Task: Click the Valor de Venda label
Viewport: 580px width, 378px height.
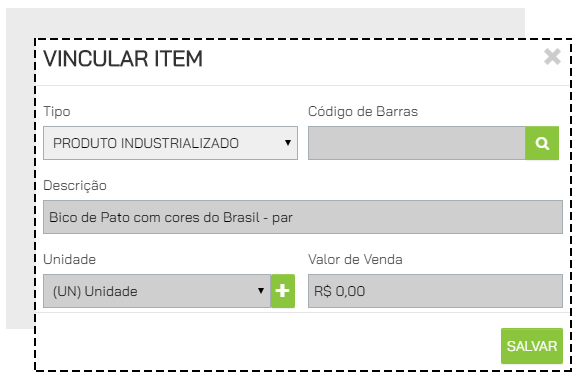Action: 355,259
